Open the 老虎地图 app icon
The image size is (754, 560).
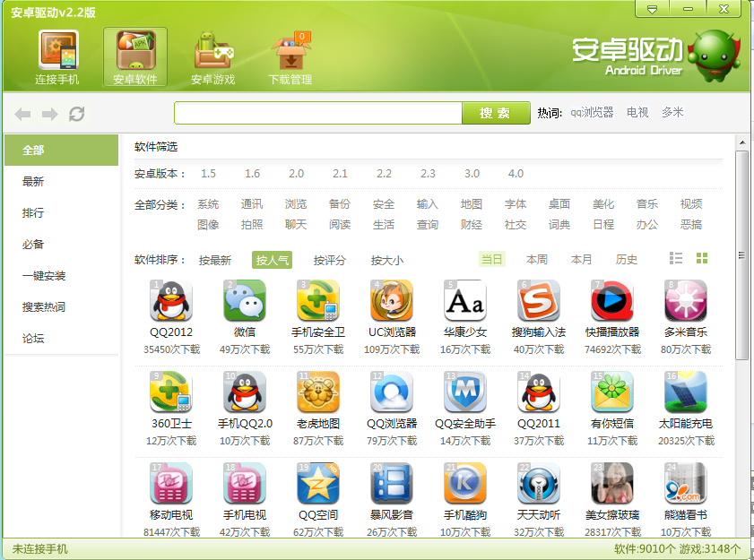pyautogui.click(x=318, y=392)
